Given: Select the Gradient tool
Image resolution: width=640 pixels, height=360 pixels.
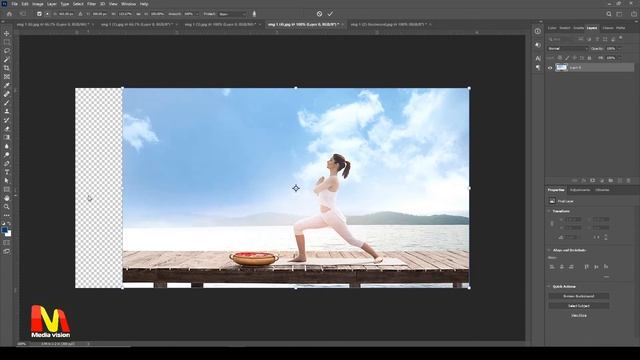Looking at the screenshot, I should pyautogui.click(x=7, y=138).
